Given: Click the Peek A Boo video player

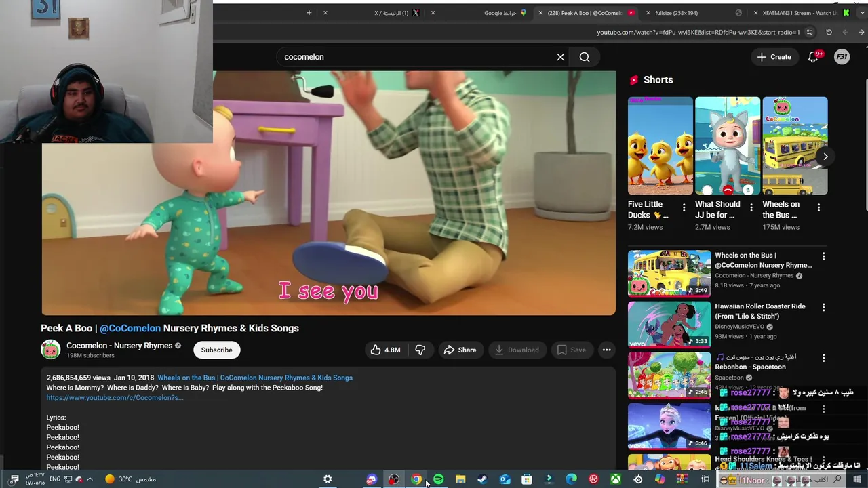Looking at the screenshot, I should pos(329,193).
